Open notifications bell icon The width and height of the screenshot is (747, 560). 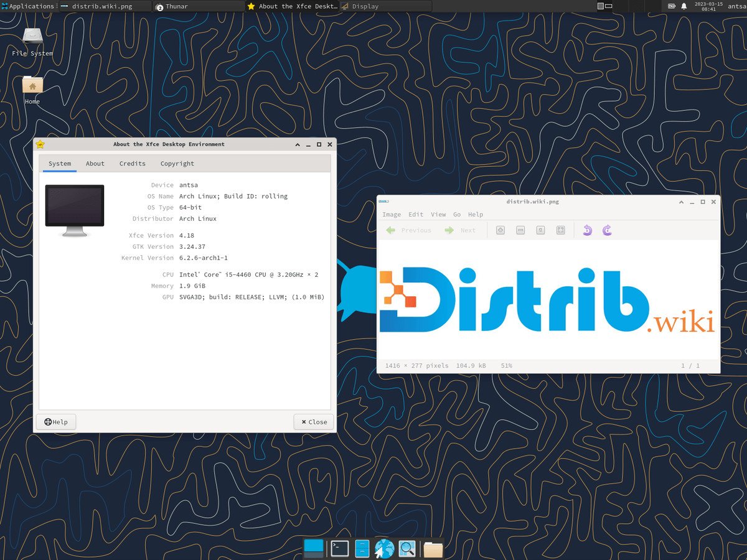point(684,6)
